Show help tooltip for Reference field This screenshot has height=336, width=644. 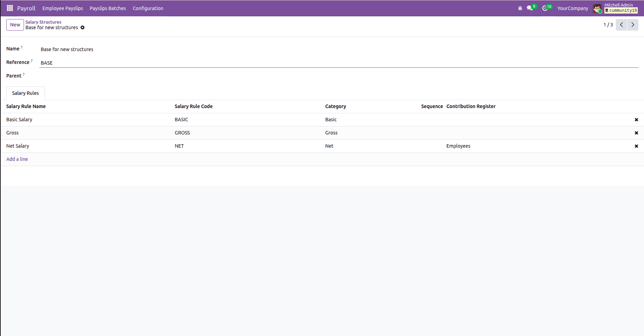(32, 60)
